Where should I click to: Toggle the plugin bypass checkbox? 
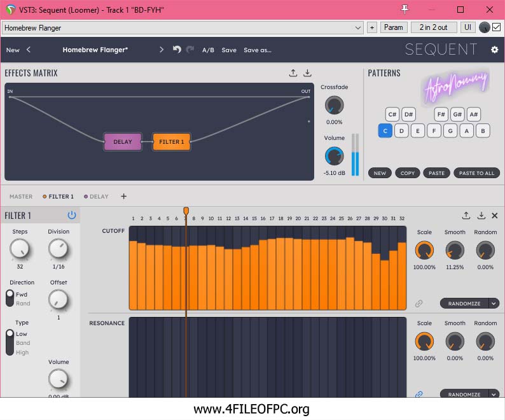click(x=496, y=27)
